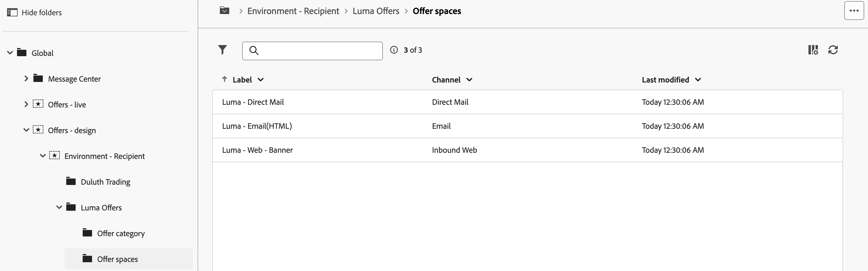Image resolution: width=868 pixels, height=271 pixels.
Task: Collapse the Global tree node
Action: pyautogui.click(x=10, y=53)
